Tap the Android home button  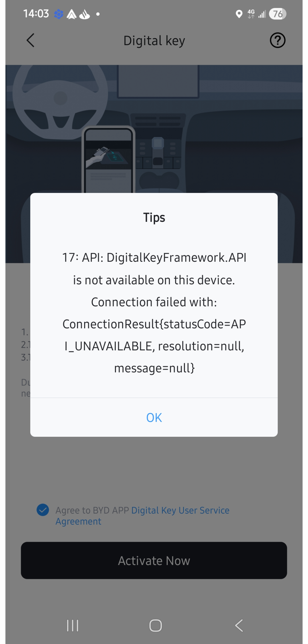155,625
